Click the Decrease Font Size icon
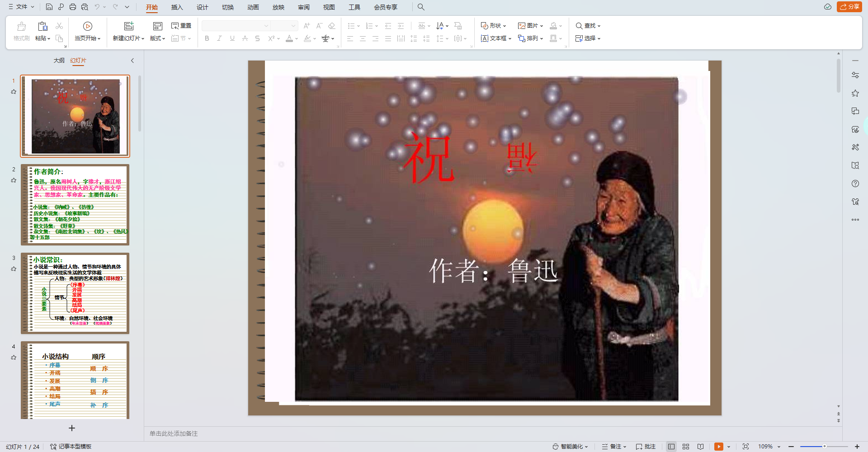The width and height of the screenshot is (868, 452). click(319, 26)
